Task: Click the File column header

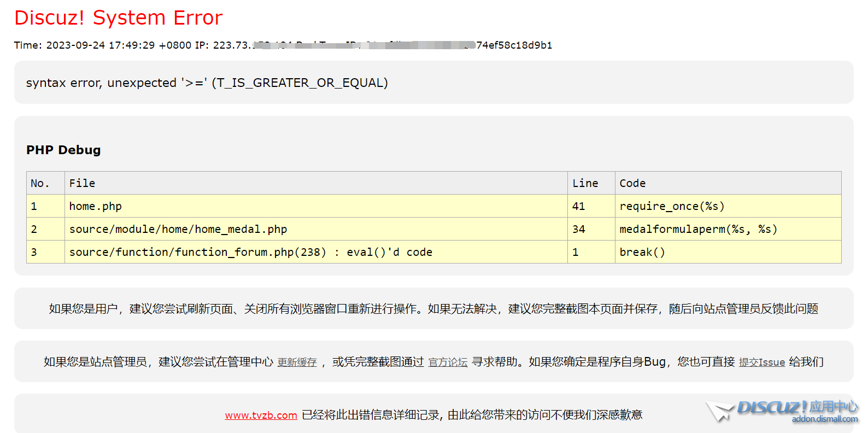Action: [x=316, y=183]
